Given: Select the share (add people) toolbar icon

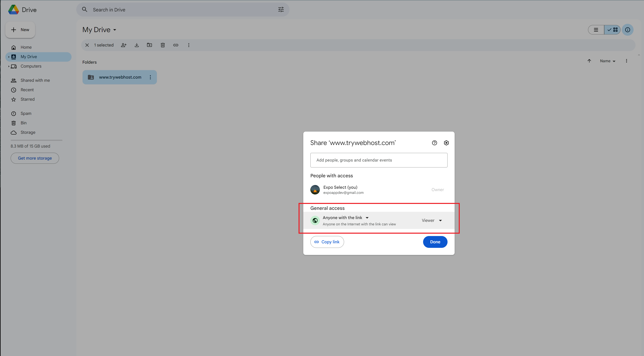Looking at the screenshot, I should click(x=124, y=45).
